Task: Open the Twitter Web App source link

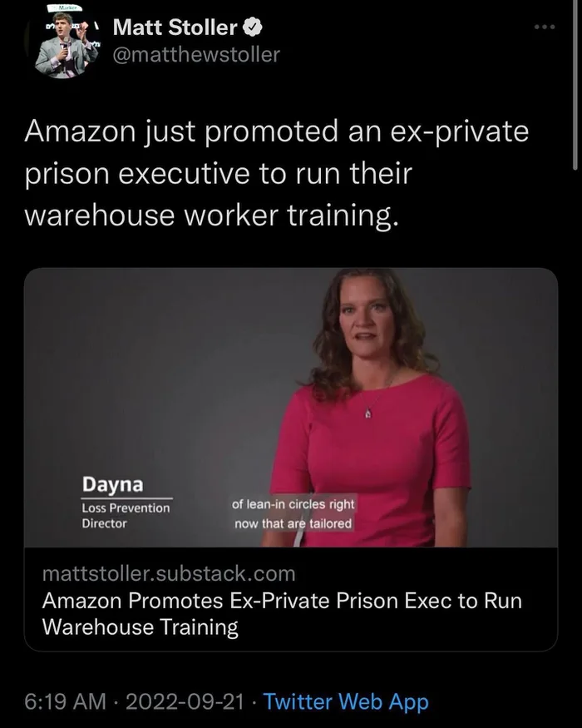Action: [x=346, y=701]
